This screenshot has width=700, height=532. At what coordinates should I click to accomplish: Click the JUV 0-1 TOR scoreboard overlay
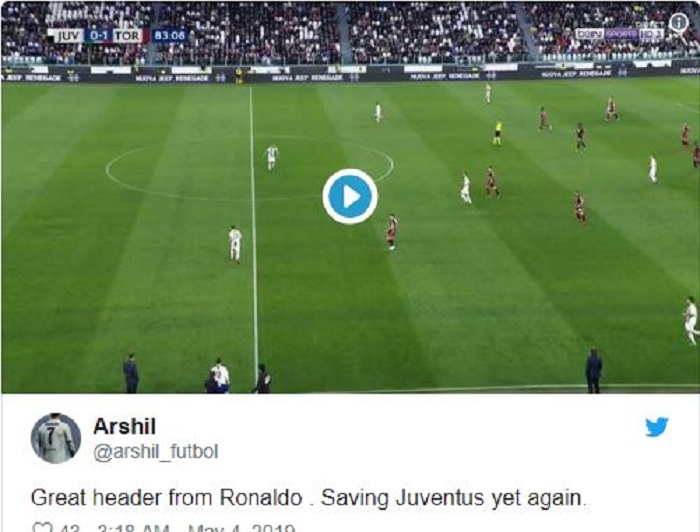coord(95,36)
